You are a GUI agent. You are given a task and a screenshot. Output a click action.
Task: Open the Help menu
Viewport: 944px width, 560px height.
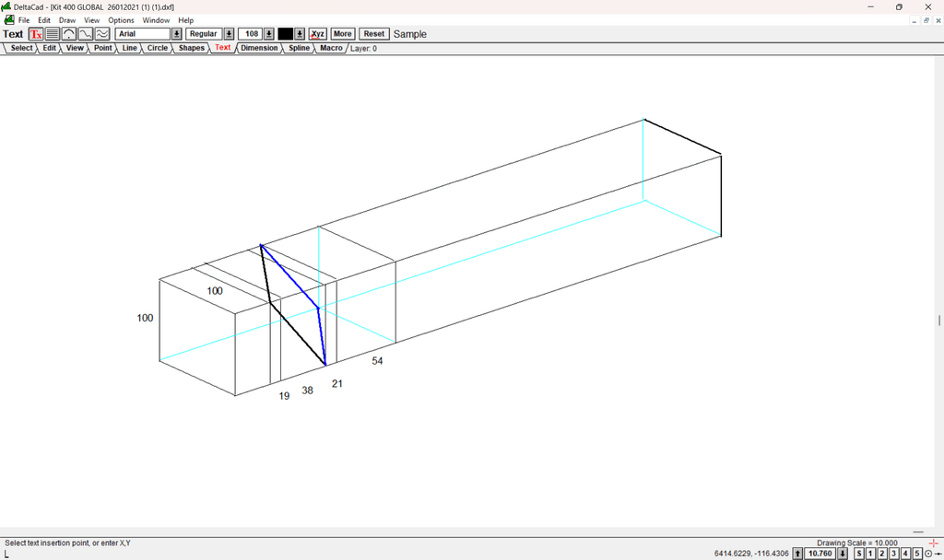tap(185, 20)
